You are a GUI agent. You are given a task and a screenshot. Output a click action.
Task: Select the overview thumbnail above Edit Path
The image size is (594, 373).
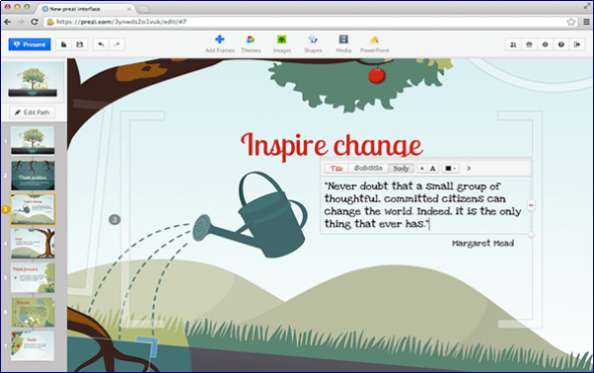pyautogui.click(x=33, y=81)
